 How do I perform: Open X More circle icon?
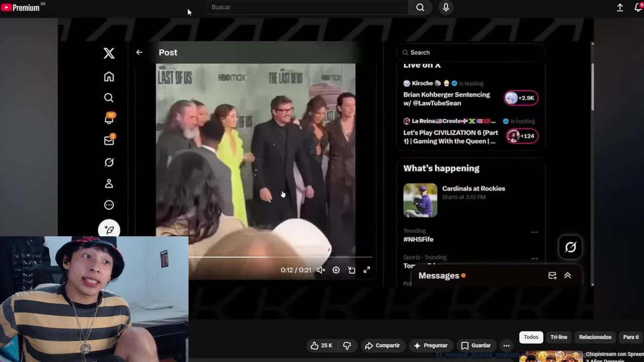(109, 205)
